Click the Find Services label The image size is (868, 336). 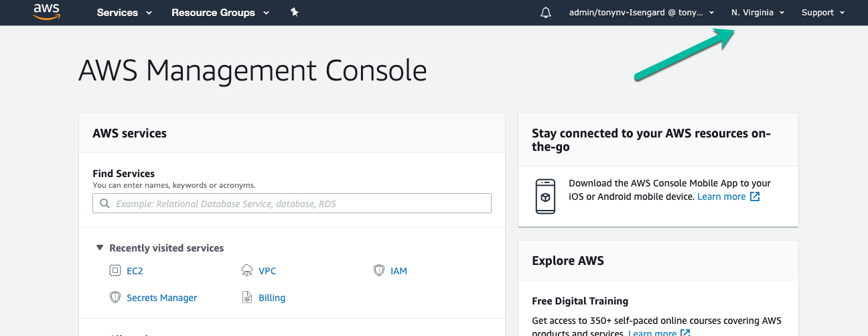[x=124, y=174]
